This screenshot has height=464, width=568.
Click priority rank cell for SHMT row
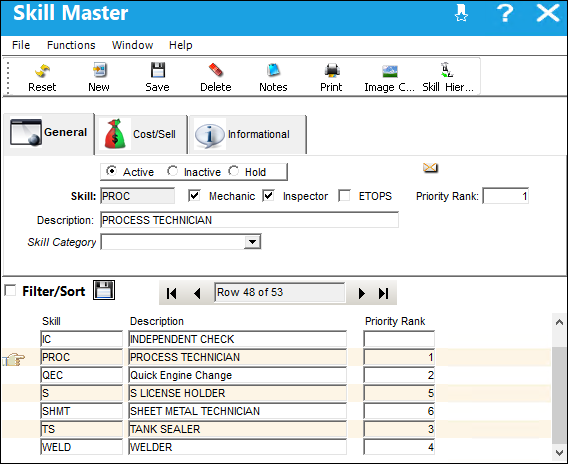(399, 411)
